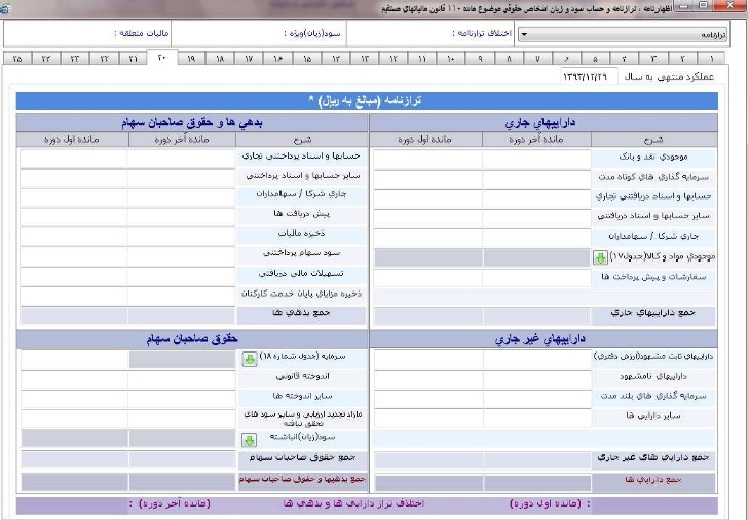Click the application icon at window corner
Viewport: 748px width, 520px height.
click(4, 9)
